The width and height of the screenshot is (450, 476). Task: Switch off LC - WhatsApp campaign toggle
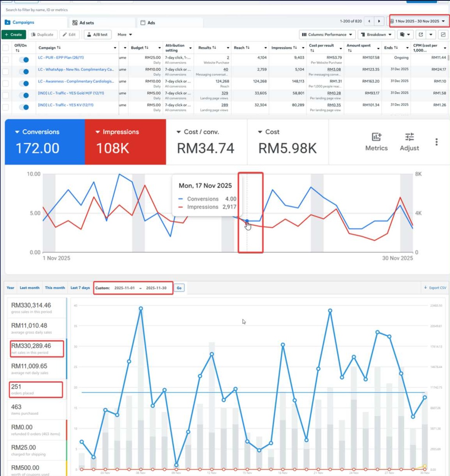24,72
